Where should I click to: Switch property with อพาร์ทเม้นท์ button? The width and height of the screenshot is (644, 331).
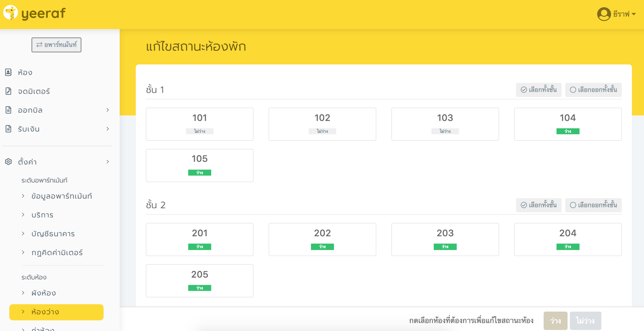(x=57, y=45)
